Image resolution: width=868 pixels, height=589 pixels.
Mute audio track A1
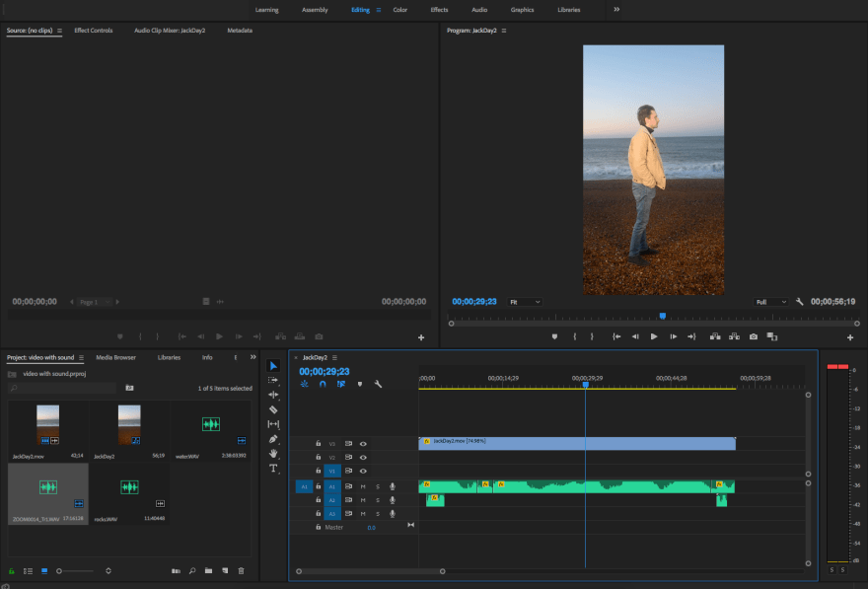tap(363, 486)
